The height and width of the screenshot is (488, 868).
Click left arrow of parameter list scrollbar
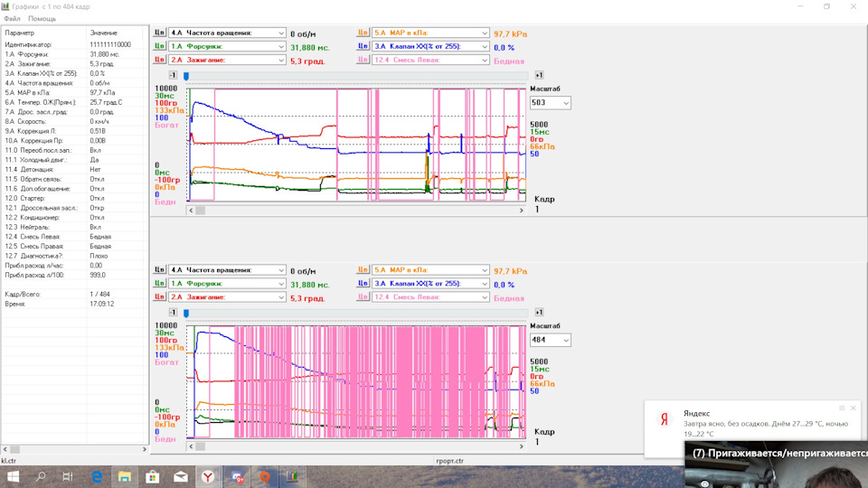pyautogui.click(x=5, y=449)
